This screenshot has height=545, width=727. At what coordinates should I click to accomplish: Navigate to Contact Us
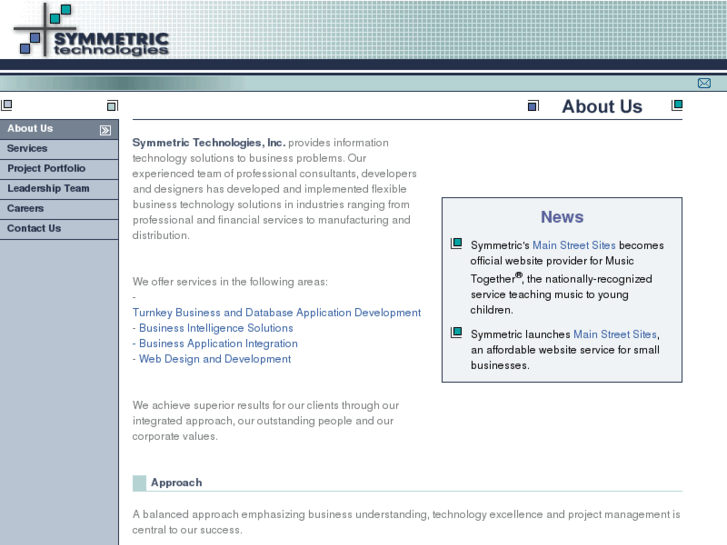click(59, 229)
